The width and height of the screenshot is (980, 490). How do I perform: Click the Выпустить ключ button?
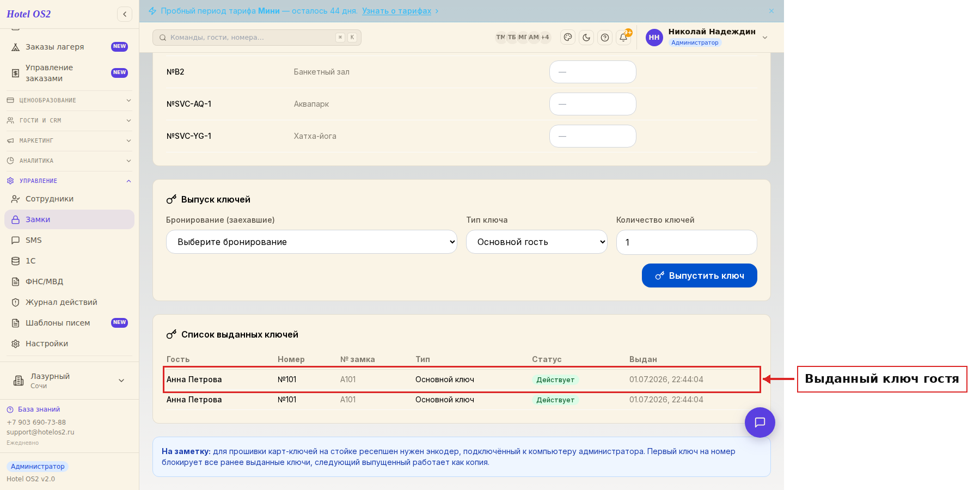699,275
